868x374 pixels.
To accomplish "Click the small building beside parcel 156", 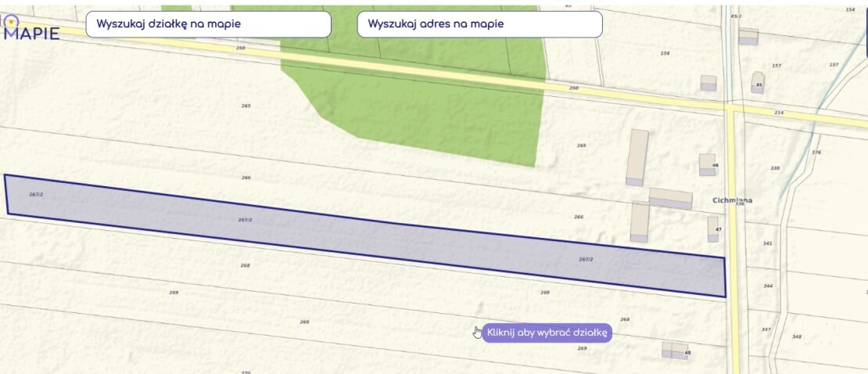I will pyautogui.click(x=708, y=83).
